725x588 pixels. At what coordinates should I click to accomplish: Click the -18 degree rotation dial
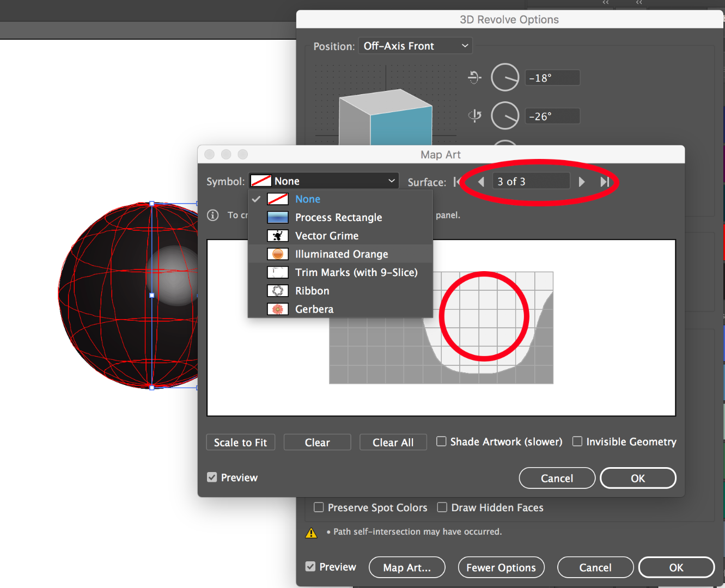point(504,77)
